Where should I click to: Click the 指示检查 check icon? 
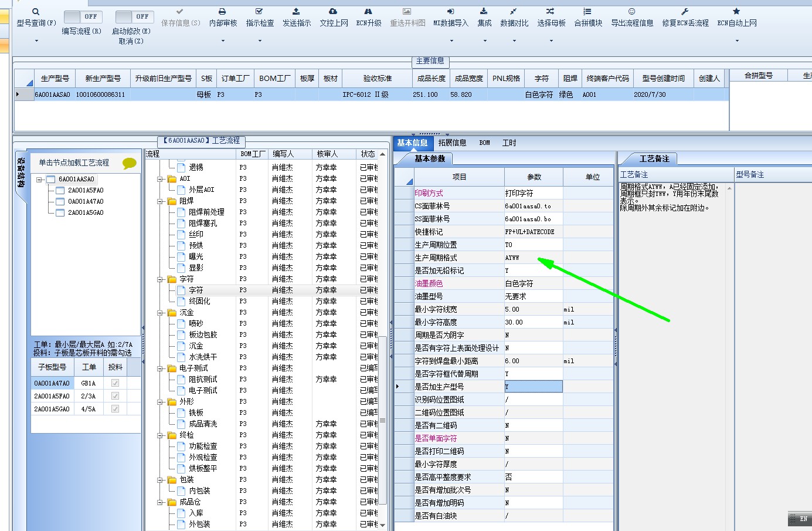point(259,11)
